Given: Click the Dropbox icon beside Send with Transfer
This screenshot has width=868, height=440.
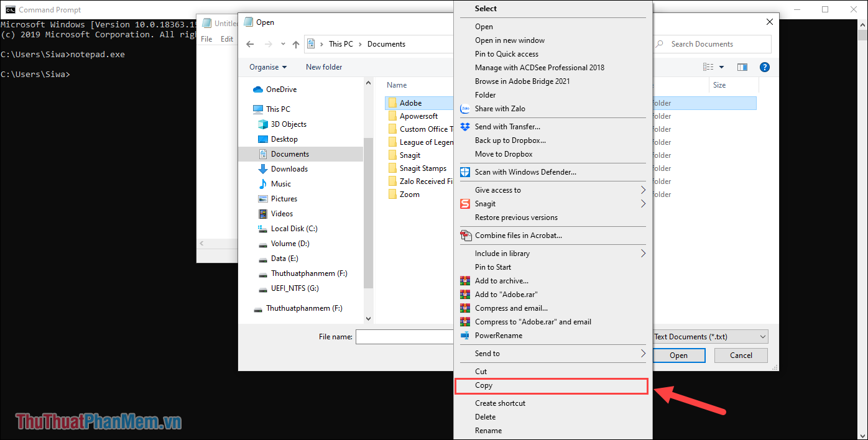Looking at the screenshot, I should pos(464,126).
